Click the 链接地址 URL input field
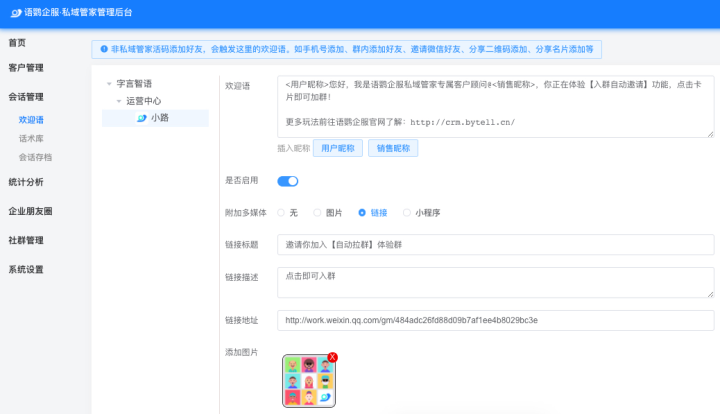The image size is (720, 414). pyautogui.click(x=495, y=320)
